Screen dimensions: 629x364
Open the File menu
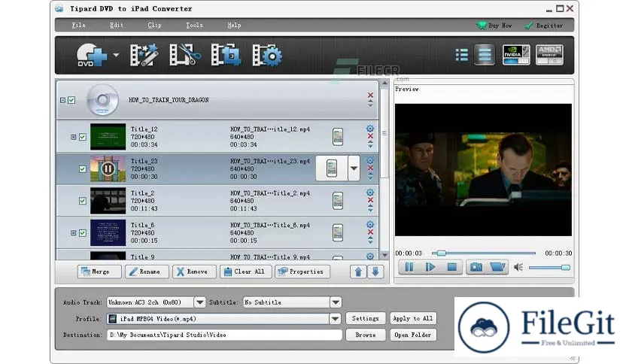[78, 26]
